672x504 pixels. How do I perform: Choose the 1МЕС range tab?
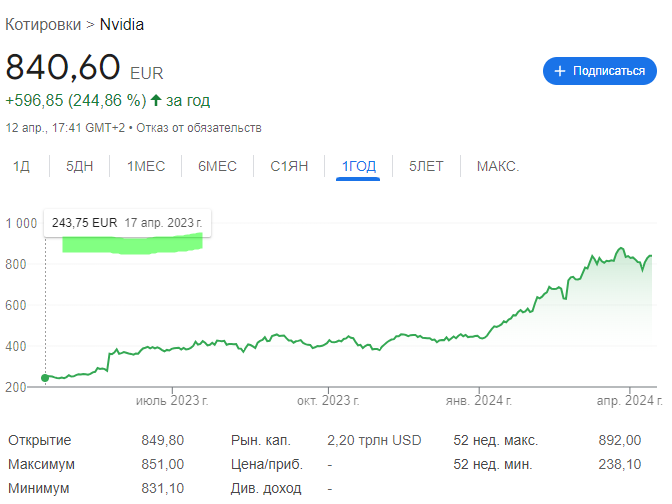(x=146, y=166)
